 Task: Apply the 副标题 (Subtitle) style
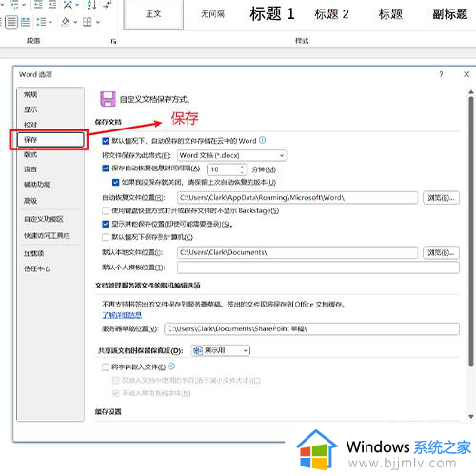(x=450, y=14)
